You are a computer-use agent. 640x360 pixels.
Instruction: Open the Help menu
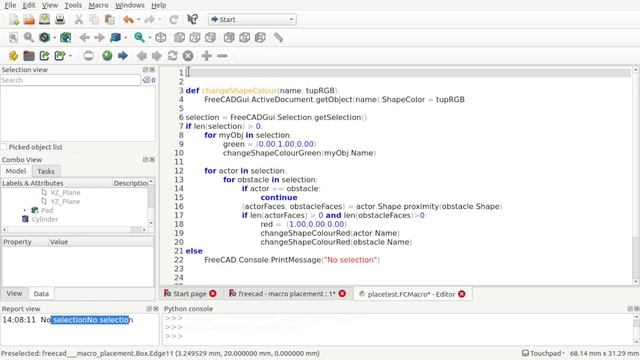[158, 5]
